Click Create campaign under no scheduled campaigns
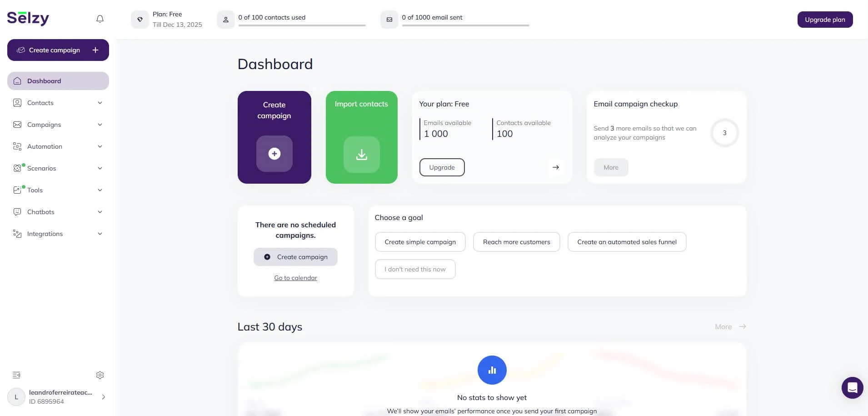This screenshot has height=416, width=868. click(x=295, y=257)
